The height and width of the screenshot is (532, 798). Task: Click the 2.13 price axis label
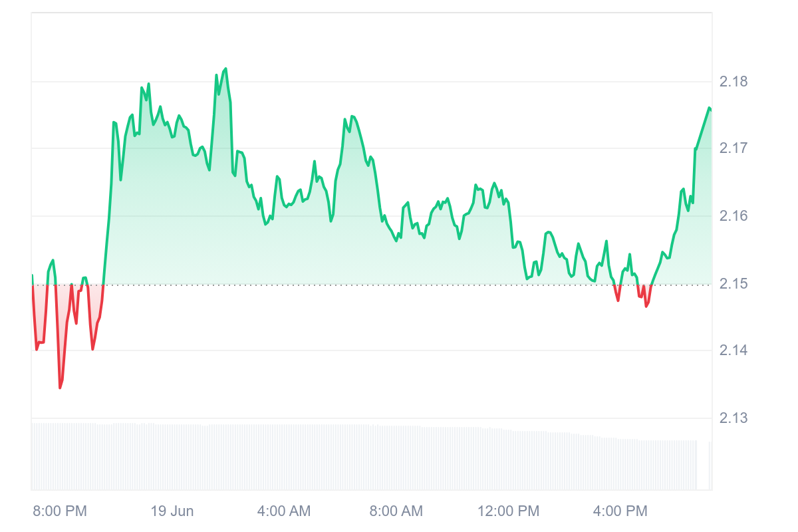[x=733, y=418]
